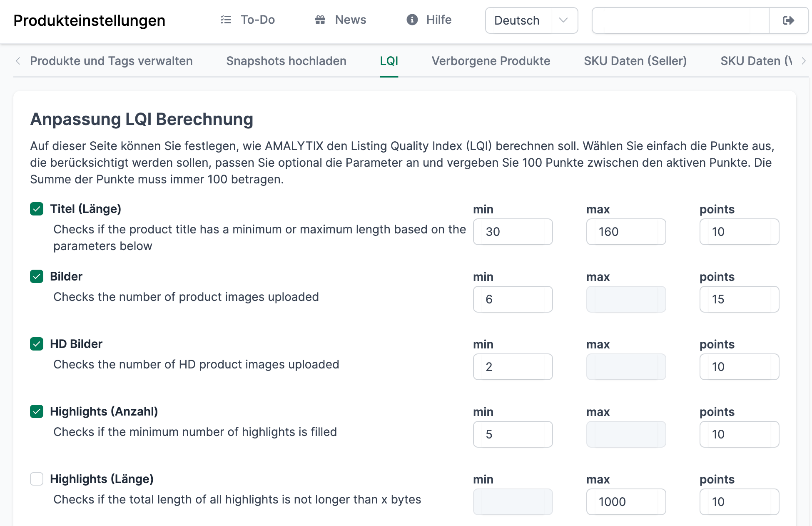This screenshot has height=526, width=812.
Task: Focus the Bilder points input field
Action: pyautogui.click(x=739, y=299)
